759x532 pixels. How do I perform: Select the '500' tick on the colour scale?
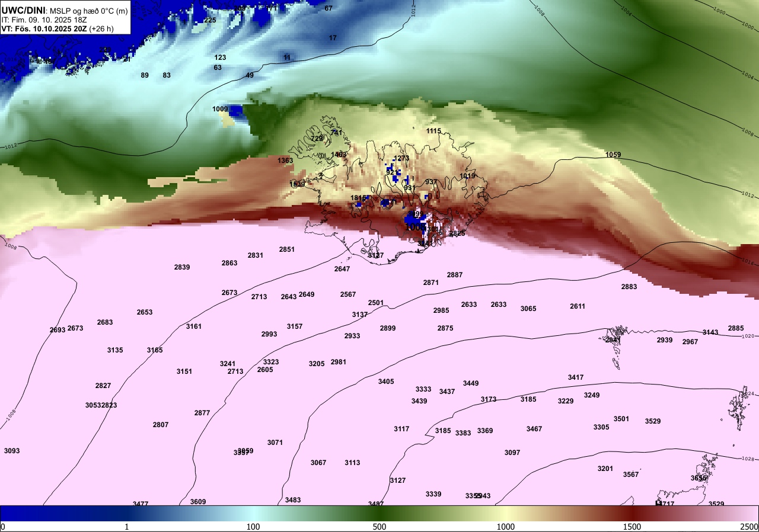[x=379, y=527]
